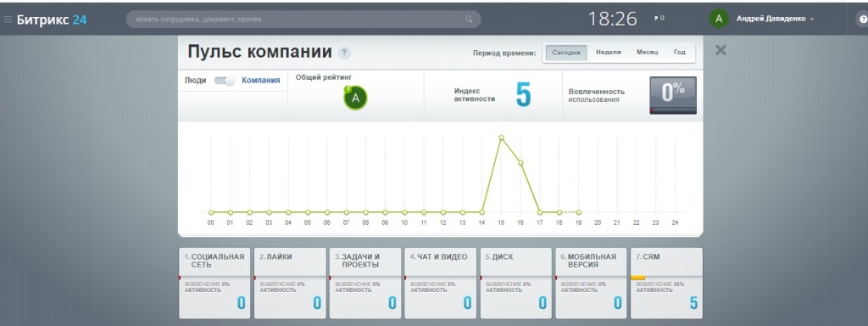Open the hamburger menu beside Битрикс 24

click(8, 20)
